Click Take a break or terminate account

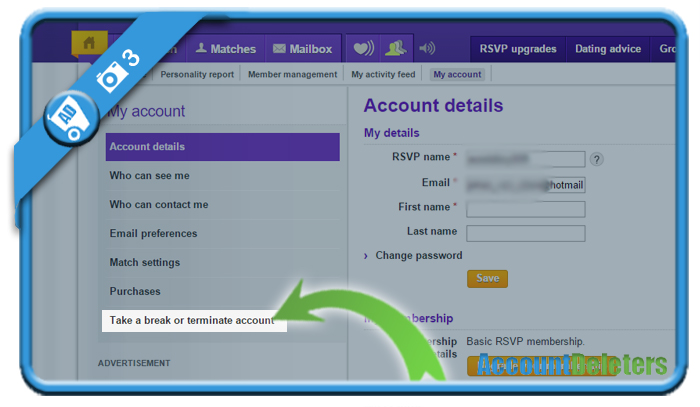click(x=194, y=320)
